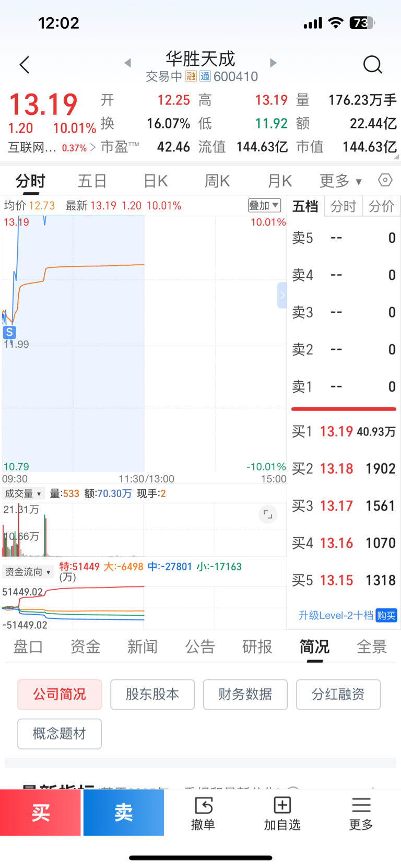
Task: Tap the 买5 row at 13.15
Action: (344, 580)
